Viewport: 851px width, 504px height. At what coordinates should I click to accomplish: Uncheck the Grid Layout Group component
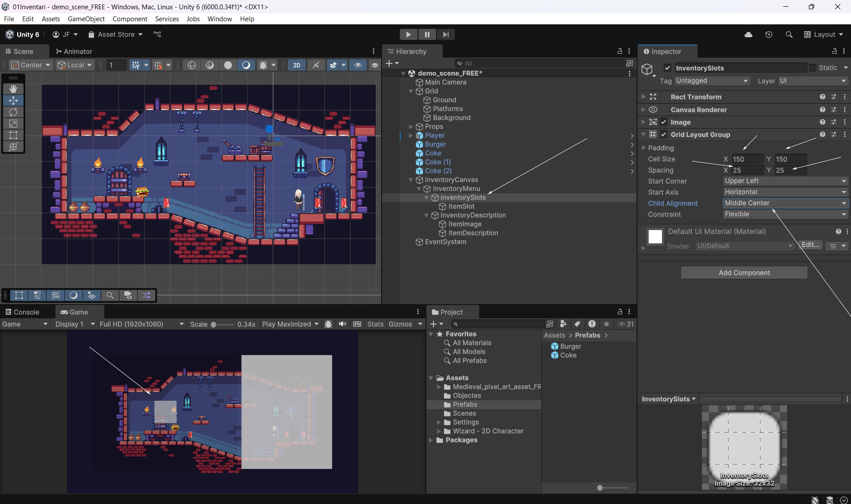664,135
